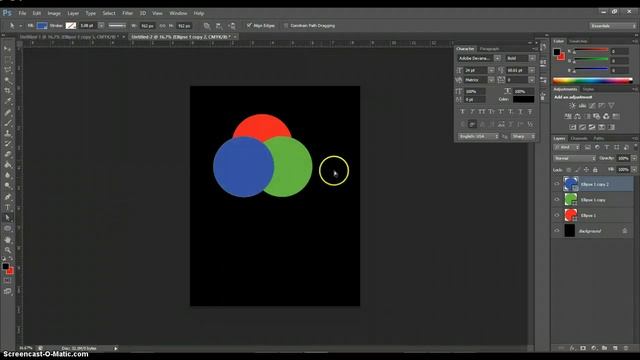Select the Path Selection tool
This screenshot has width=640, height=360.
point(7,218)
